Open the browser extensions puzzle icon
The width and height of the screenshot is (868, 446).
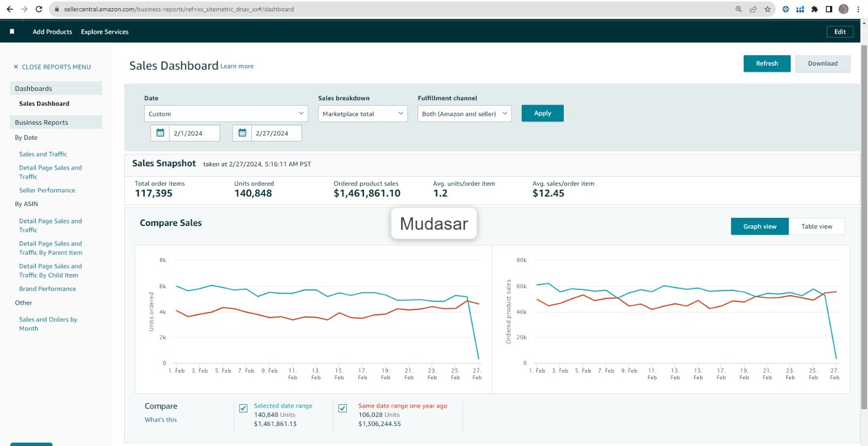click(x=814, y=9)
